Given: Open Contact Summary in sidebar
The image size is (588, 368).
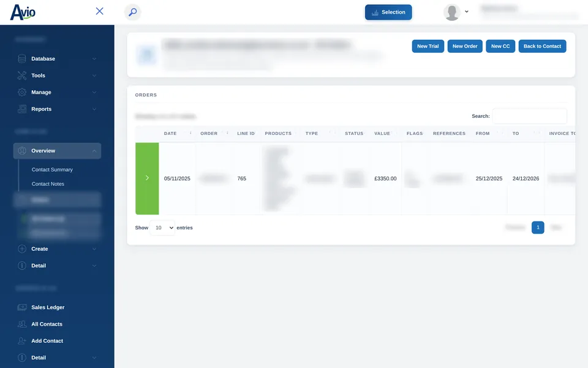Looking at the screenshot, I should coord(52,170).
